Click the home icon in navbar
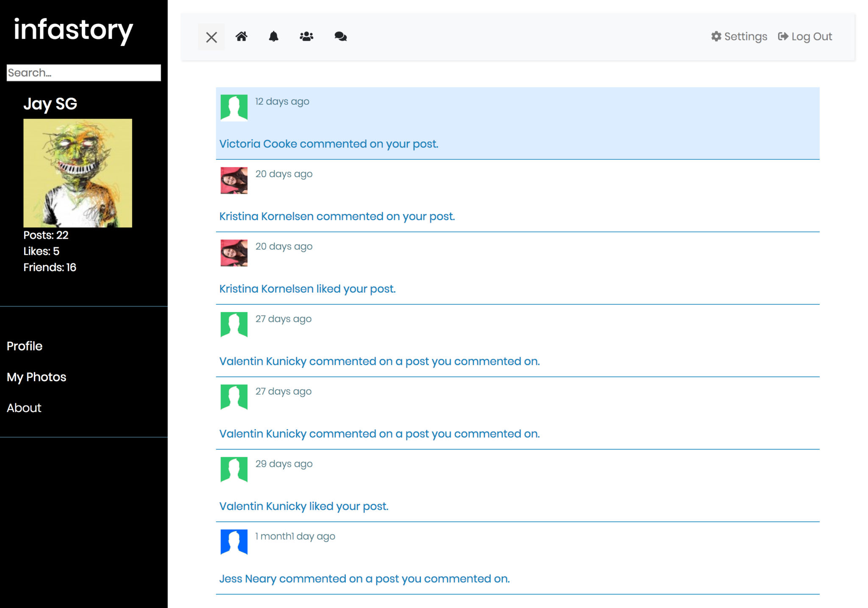 241,36
